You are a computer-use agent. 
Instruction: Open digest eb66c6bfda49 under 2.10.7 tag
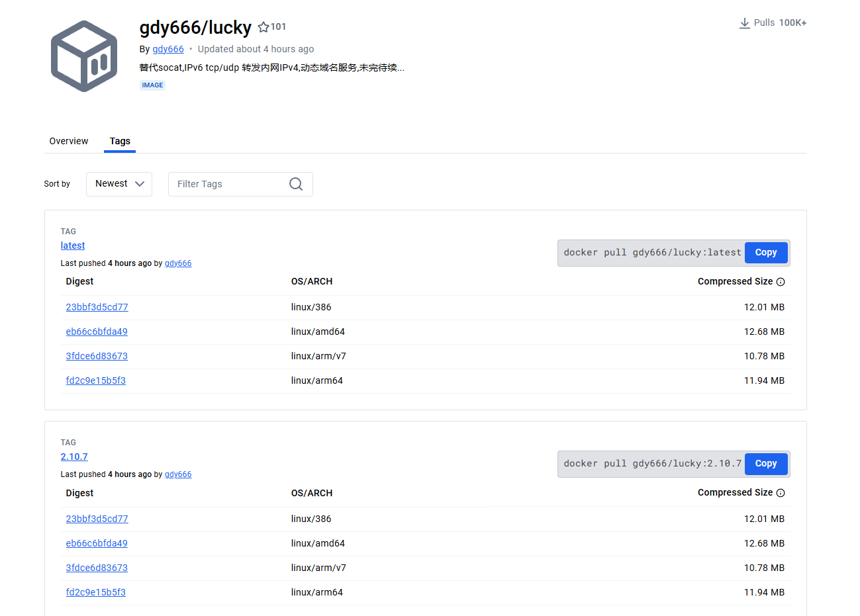click(x=97, y=543)
